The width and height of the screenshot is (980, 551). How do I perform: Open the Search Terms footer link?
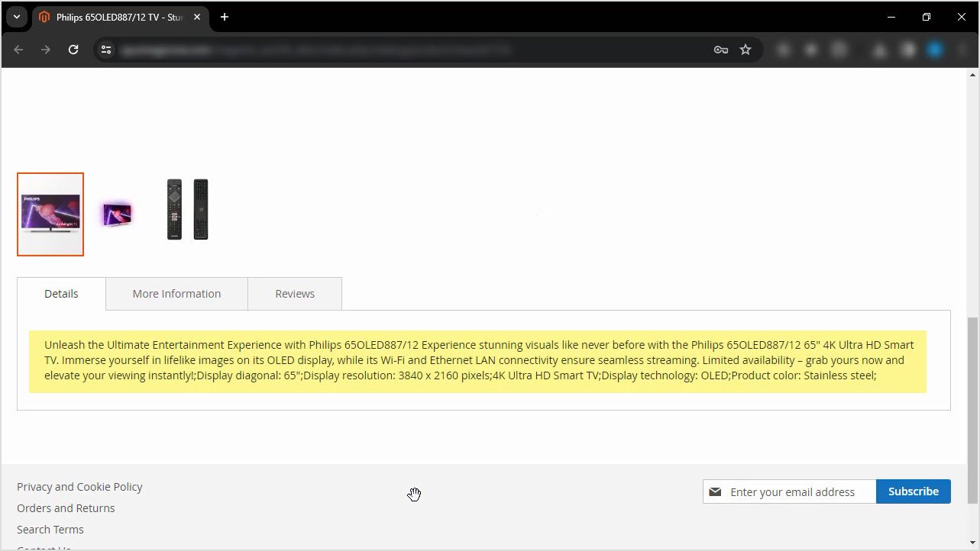(x=50, y=530)
